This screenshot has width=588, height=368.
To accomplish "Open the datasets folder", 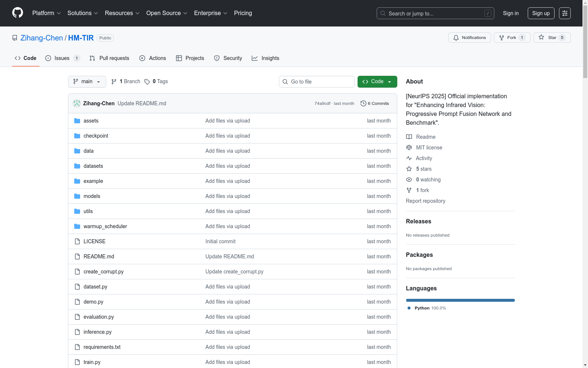I will [x=93, y=166].
